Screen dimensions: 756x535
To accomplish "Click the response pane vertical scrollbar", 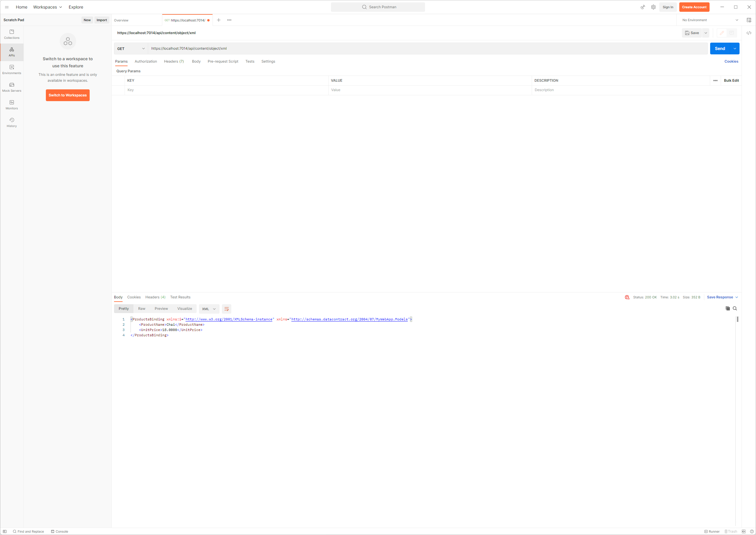I will (x=737, y=319).
